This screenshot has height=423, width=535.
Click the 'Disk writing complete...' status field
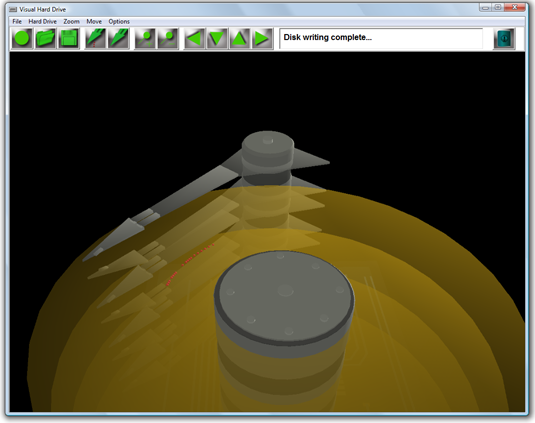381,38
